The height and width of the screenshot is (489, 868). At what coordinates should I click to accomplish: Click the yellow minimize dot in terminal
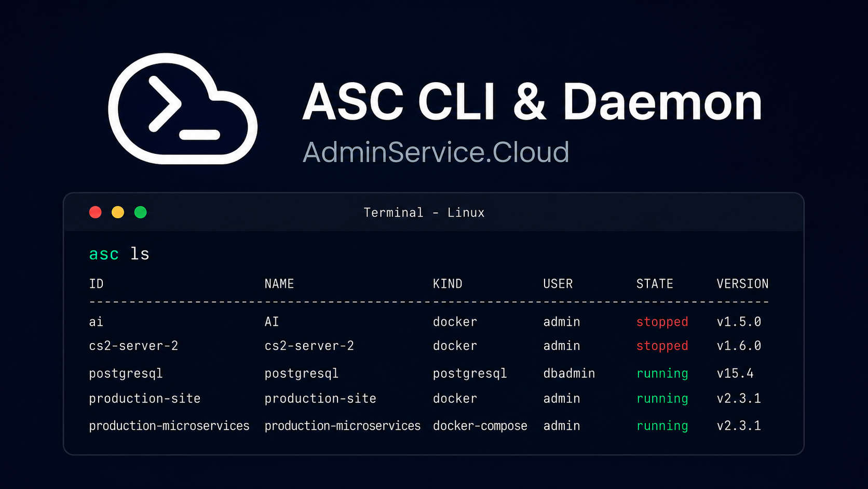118,212
